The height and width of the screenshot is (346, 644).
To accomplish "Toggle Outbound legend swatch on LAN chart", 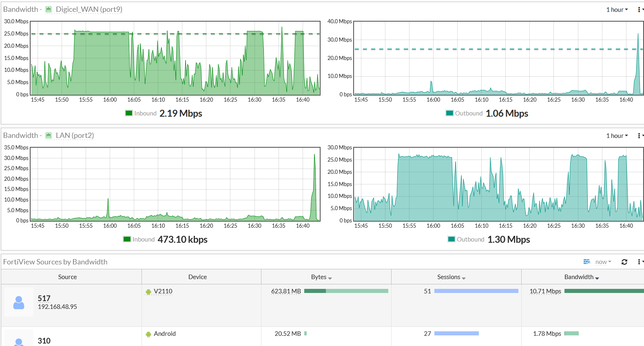I will coord(451,239).
